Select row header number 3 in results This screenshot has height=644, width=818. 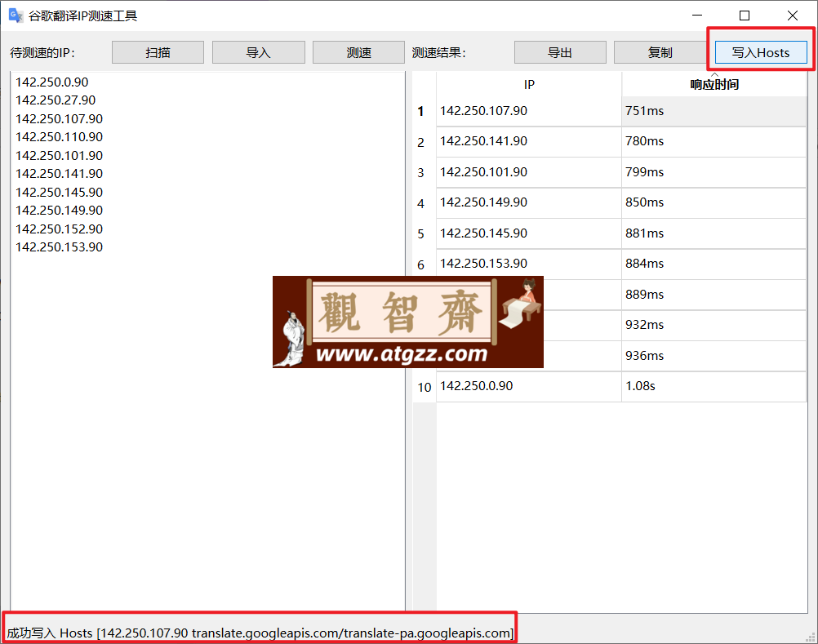coord(425,172)
